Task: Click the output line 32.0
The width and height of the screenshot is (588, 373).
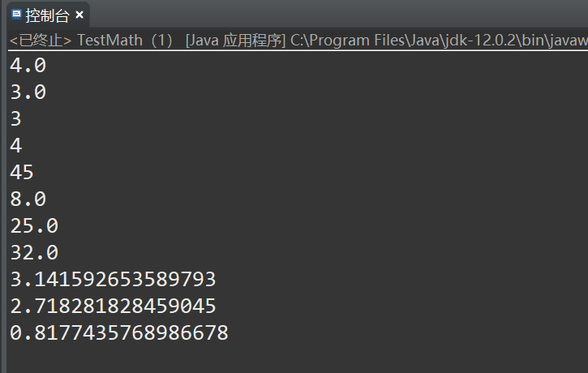Action: pyautogui.click(x=34, y=253)
